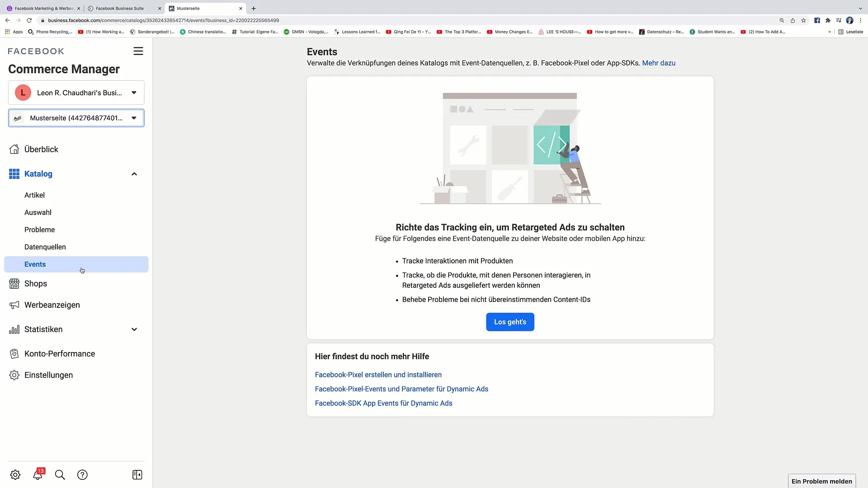
Task: Open the help question mark icon
Action: [x=82, y=474]
